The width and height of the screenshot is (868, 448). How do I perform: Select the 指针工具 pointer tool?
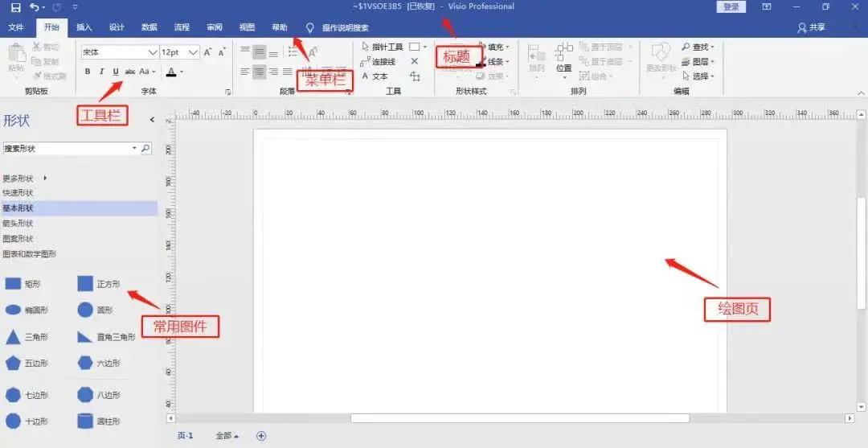tap(383, 47)
